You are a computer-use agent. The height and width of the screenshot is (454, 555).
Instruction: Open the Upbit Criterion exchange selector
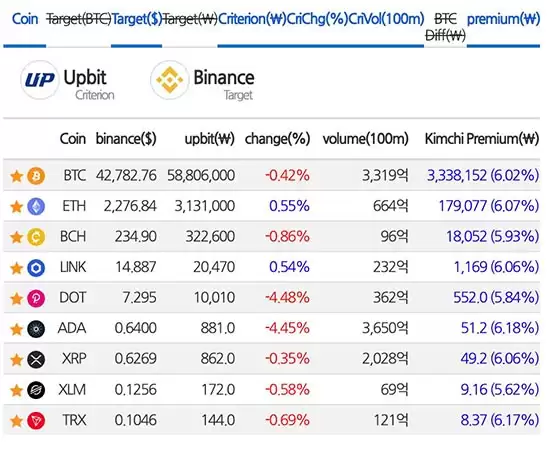[68, 80]
